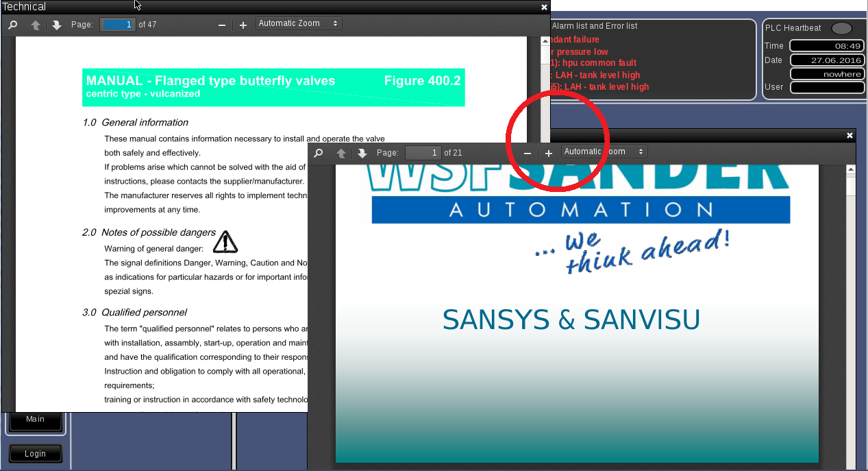868x471 pixels.
Task: Click the '3.0 Qualified personnel' heading
Action: coord(134,313)
